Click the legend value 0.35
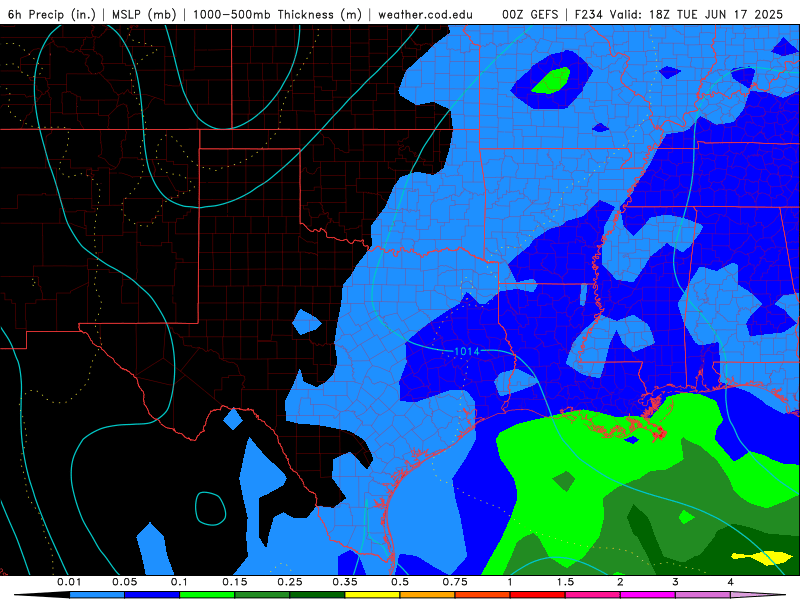Image resolution: width=800 pixels, height=600 pixels. (x=345, y=582)
